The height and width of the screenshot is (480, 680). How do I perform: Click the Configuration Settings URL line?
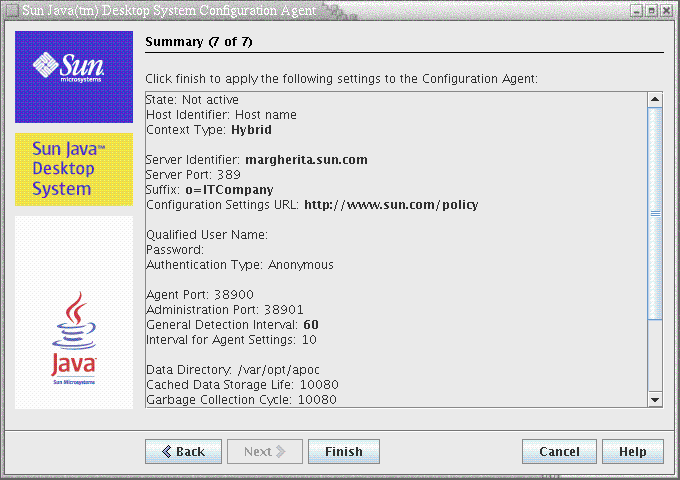pyautogui.click(x=312, y=205)
